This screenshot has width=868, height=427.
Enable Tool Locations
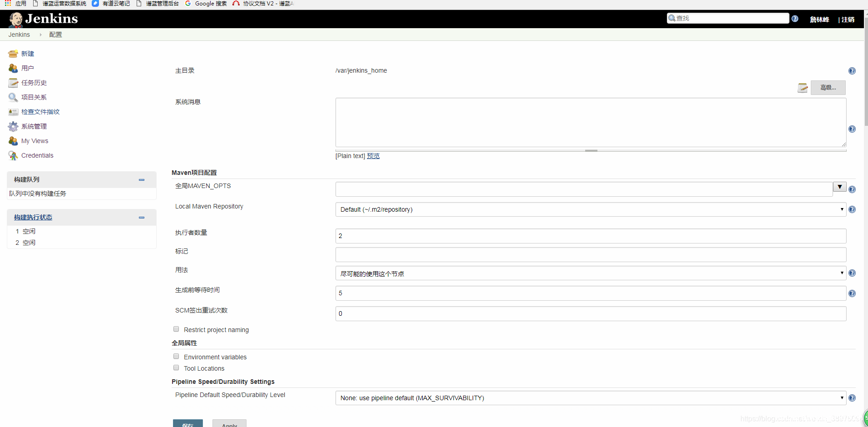176,367
